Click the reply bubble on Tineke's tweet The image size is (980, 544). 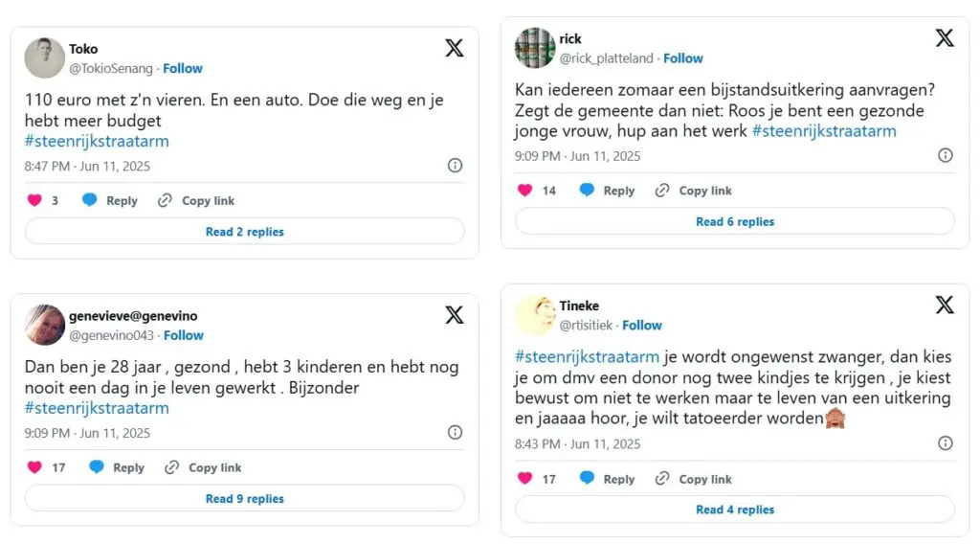[587, 478]
